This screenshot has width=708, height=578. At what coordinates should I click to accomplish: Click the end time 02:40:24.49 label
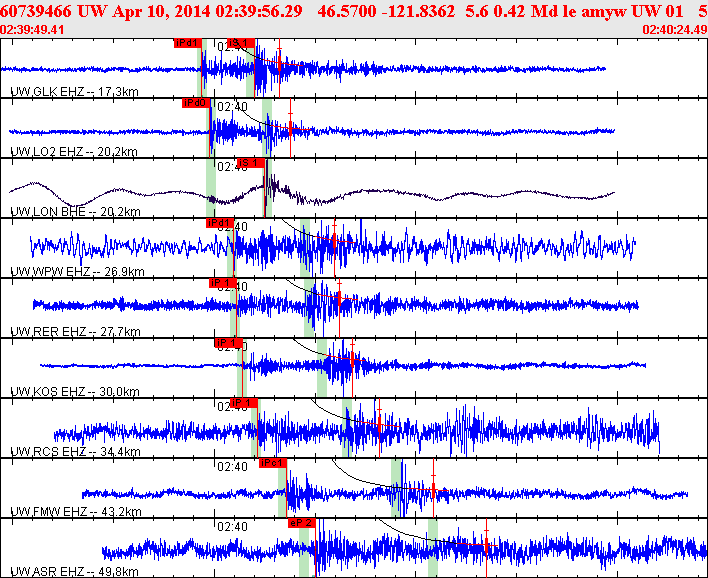[673, 29]
